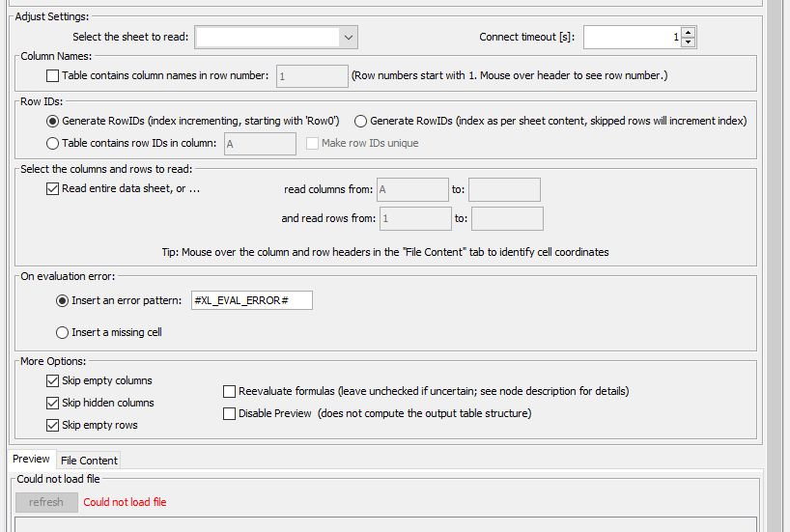790x532 pixels.
Task: Toggle Skip hidden columns checkbox
Action: coord(52,403)
